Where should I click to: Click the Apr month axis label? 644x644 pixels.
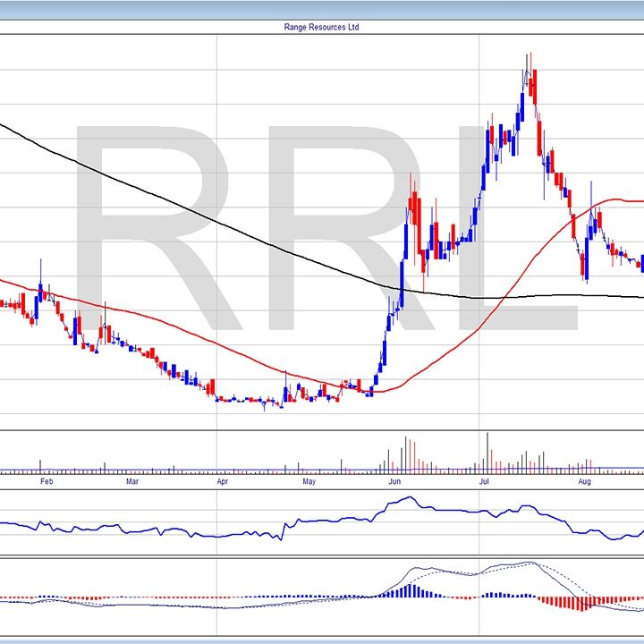[x=223, y=481]
